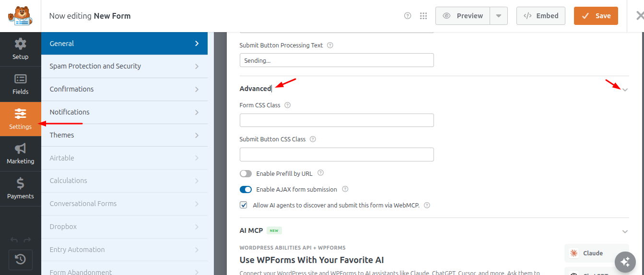Show help for WebMCP AI agents option
This screenshot has width=644, height=275.
tap(427, 205)
